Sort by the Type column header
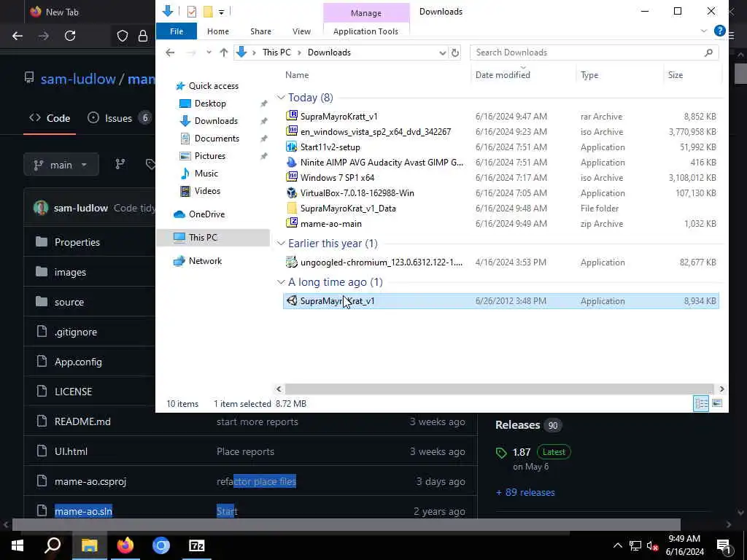 (x=589, y=75)
